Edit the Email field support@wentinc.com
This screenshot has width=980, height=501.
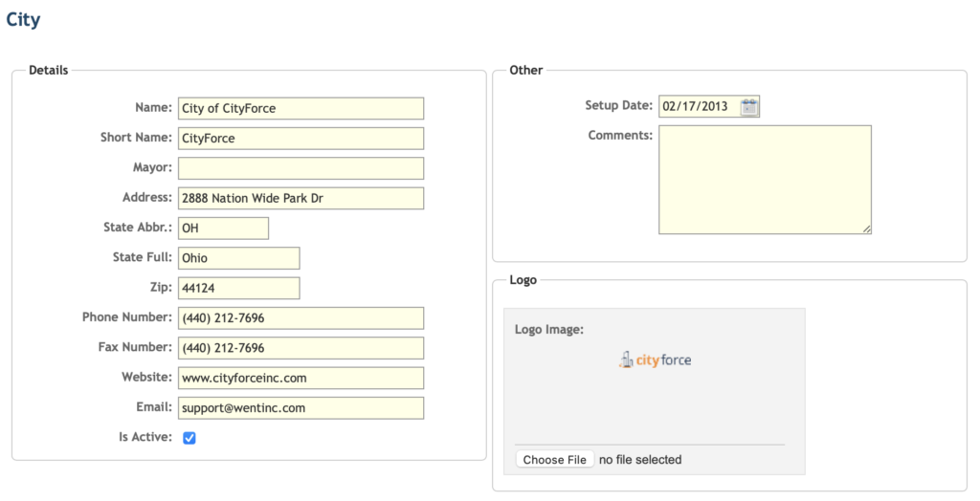pyautogui.click(x=301, y=408)
